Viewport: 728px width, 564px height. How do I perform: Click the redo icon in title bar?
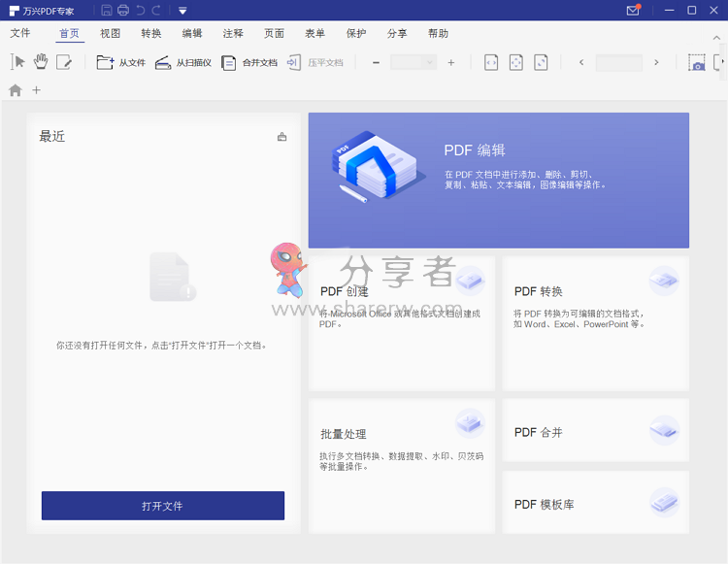(157, 11)
